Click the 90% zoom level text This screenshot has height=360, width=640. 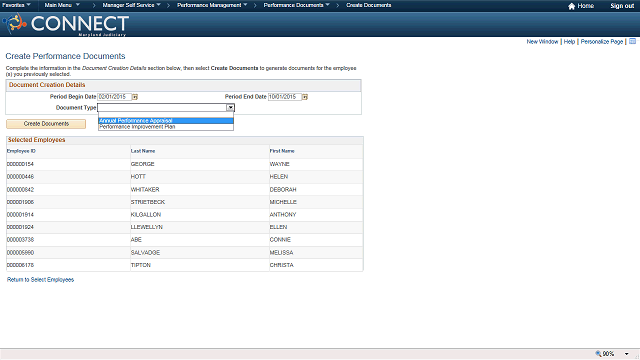[608, 354]
